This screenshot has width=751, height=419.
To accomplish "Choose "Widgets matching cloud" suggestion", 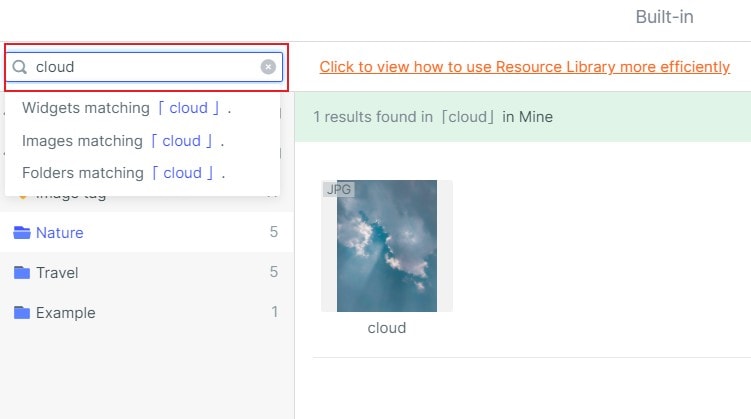I will coord(126,108).
